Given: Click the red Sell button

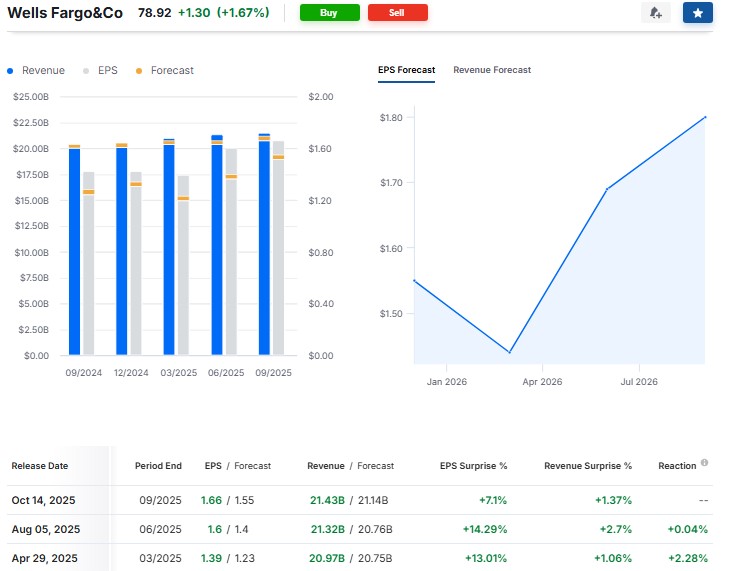Looking at the screenshot, I should click(398, 13).
